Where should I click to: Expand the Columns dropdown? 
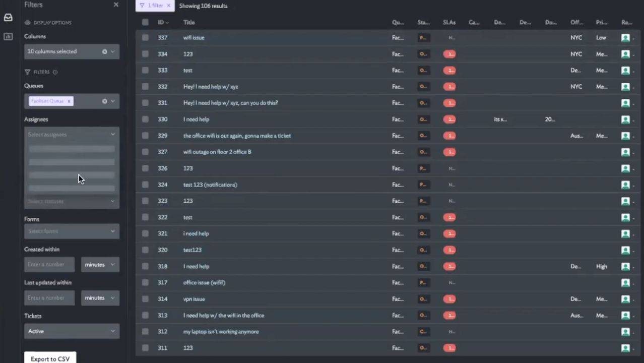[112, 51]
